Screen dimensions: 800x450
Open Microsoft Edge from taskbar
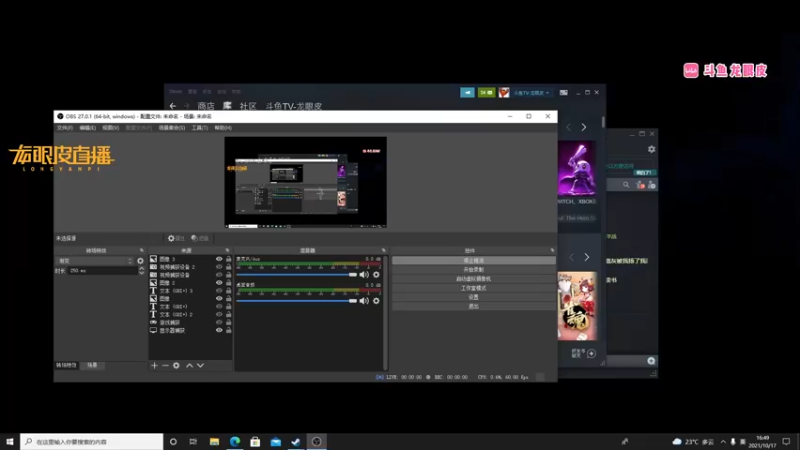(235, 441)
